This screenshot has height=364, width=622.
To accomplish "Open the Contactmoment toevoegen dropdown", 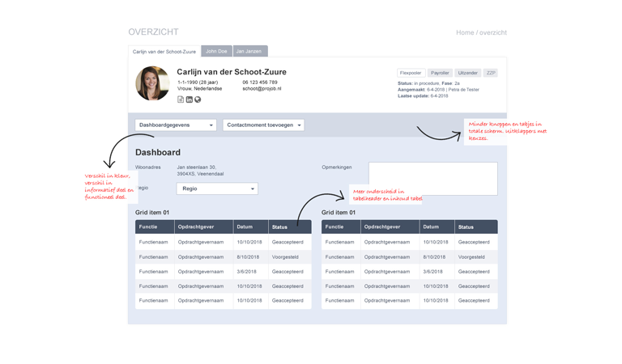I will click(263, 125).
